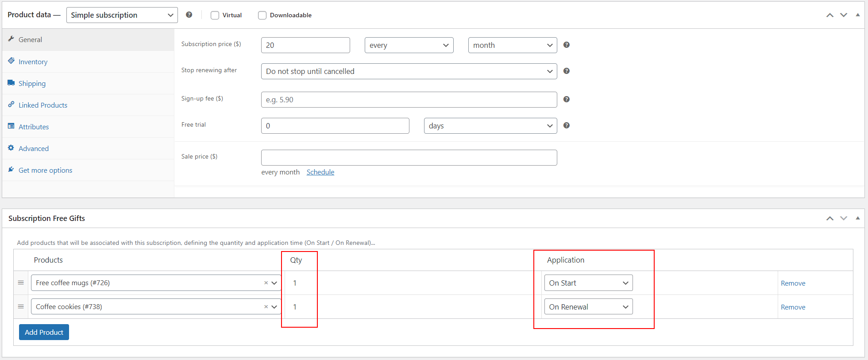
Task: Click the Application column header
Action: pyautogui.click(x=566, y=260)
